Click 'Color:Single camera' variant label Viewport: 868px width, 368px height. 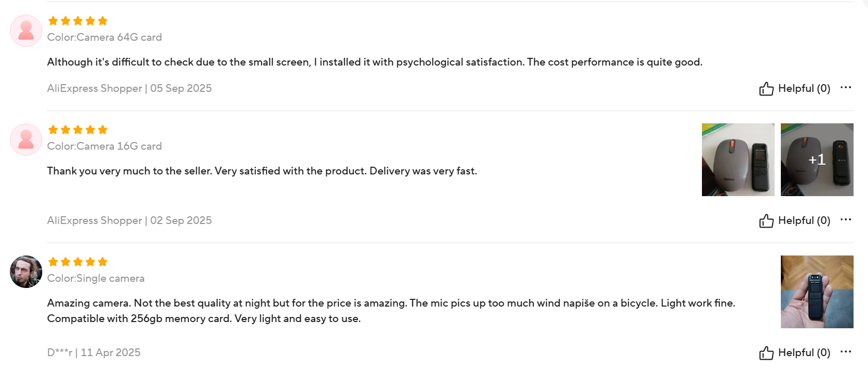point(95,278)
